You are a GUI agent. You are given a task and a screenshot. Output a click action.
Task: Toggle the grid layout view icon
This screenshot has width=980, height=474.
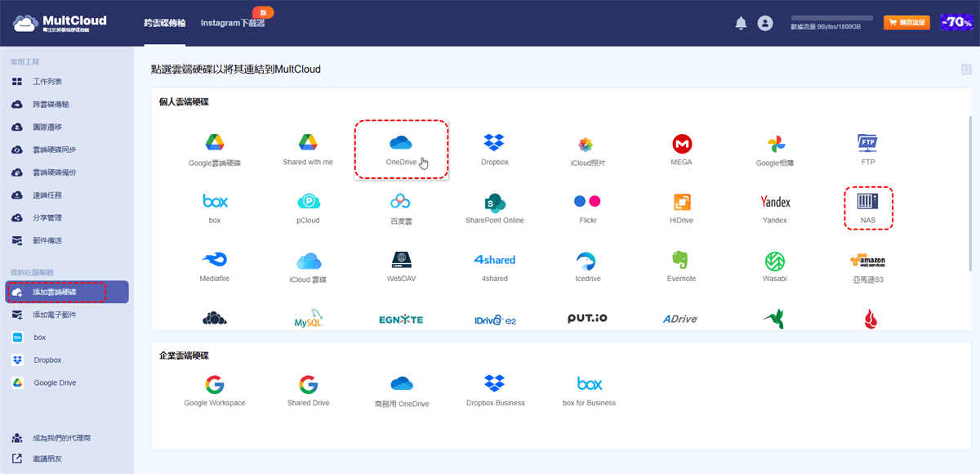pos(966,69)
